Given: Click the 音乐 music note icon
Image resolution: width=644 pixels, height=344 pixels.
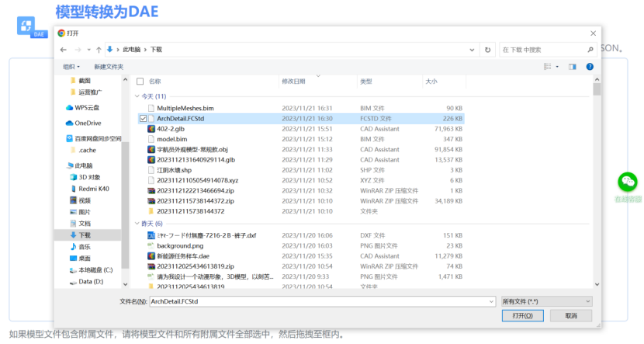Looking at the screenshot, I should tap(73, 247).
